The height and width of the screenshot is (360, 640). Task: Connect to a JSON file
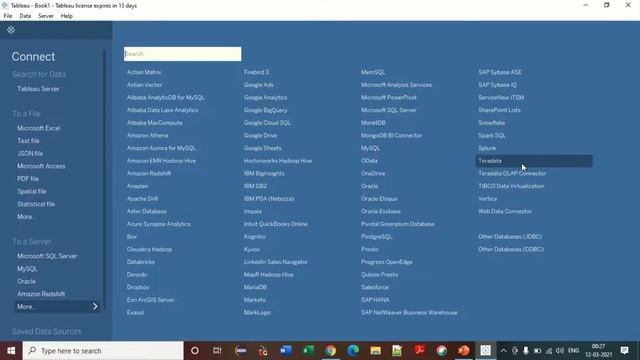tap(30, 153)
